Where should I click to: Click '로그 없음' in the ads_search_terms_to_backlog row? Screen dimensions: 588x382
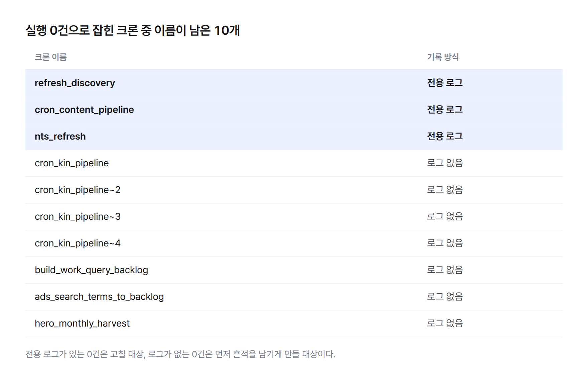[x=445, y=297]
